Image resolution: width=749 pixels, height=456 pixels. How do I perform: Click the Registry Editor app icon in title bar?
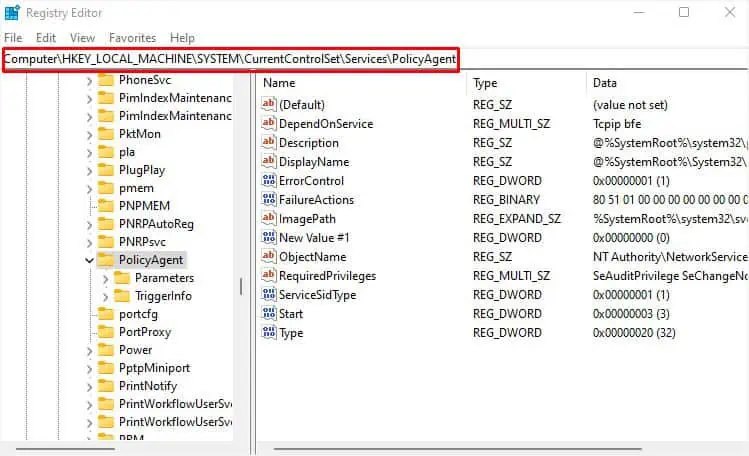[x=12, y=13]
